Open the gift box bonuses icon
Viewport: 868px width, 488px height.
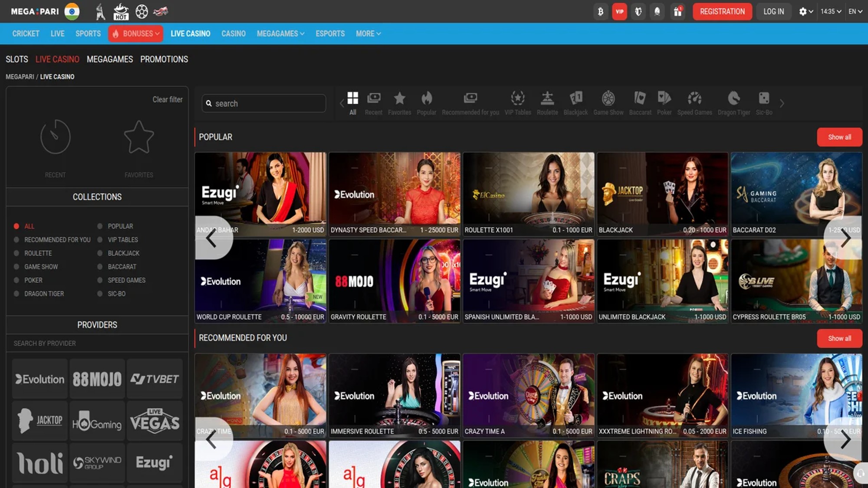click(677, 12)
